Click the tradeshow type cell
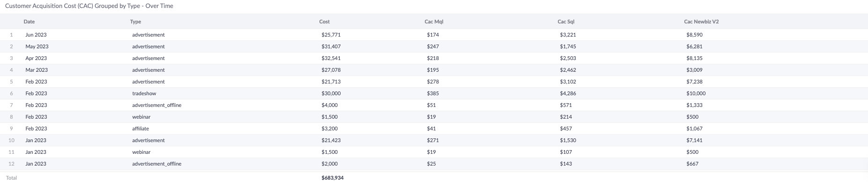The height and width of the screenshot is (182, 868). (144, 93)
